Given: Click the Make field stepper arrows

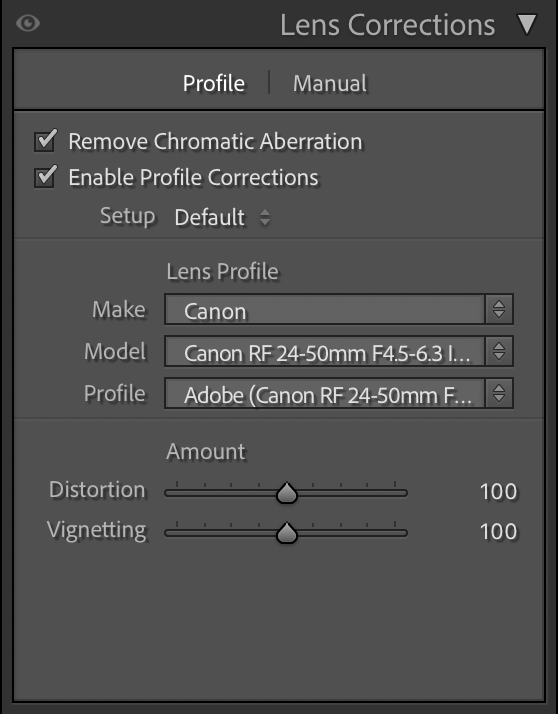Looking at the screenshot, I should coord(499,310).
